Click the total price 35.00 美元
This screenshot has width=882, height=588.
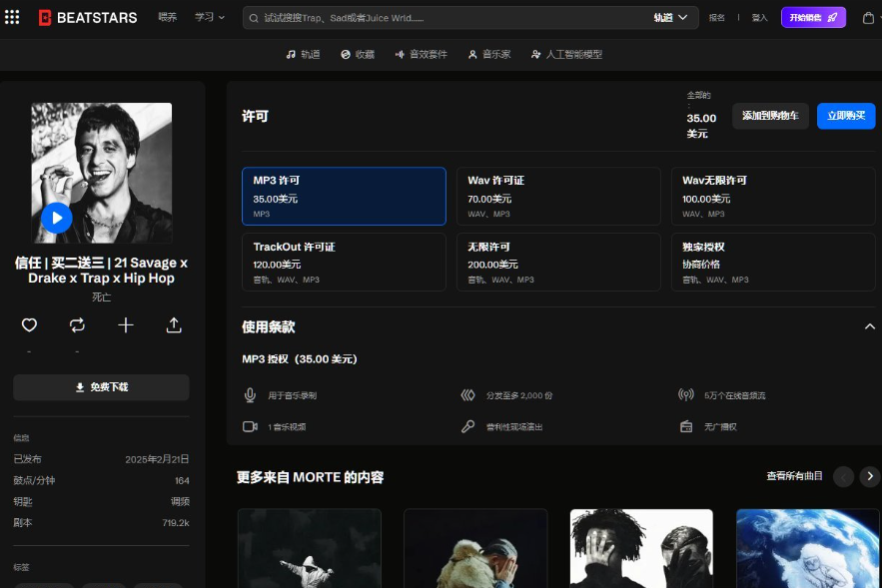[701, 126]
